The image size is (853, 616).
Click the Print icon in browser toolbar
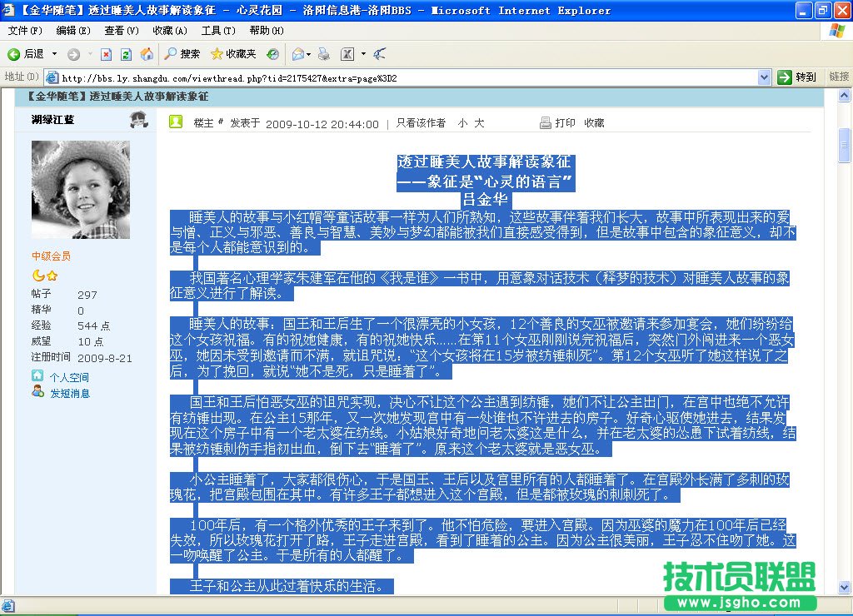click(x=324, y=54)
